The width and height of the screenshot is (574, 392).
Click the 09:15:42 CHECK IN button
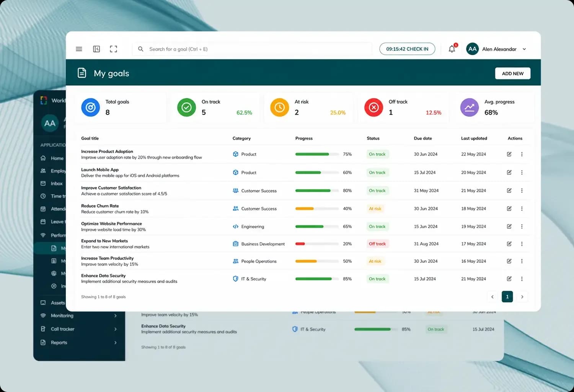point(407,49)
